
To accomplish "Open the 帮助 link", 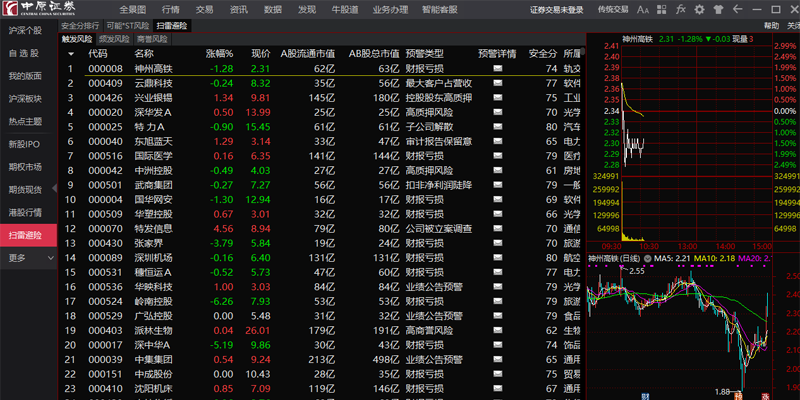I will pos(771,26).
